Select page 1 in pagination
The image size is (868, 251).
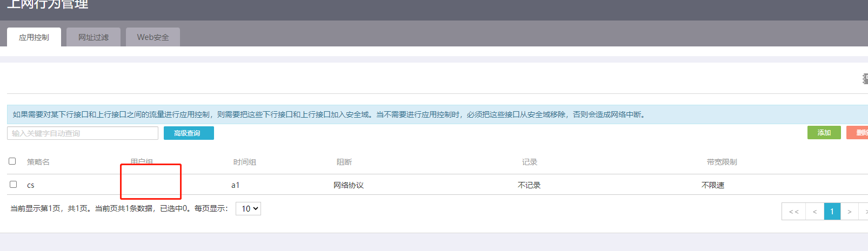[832, 212]
